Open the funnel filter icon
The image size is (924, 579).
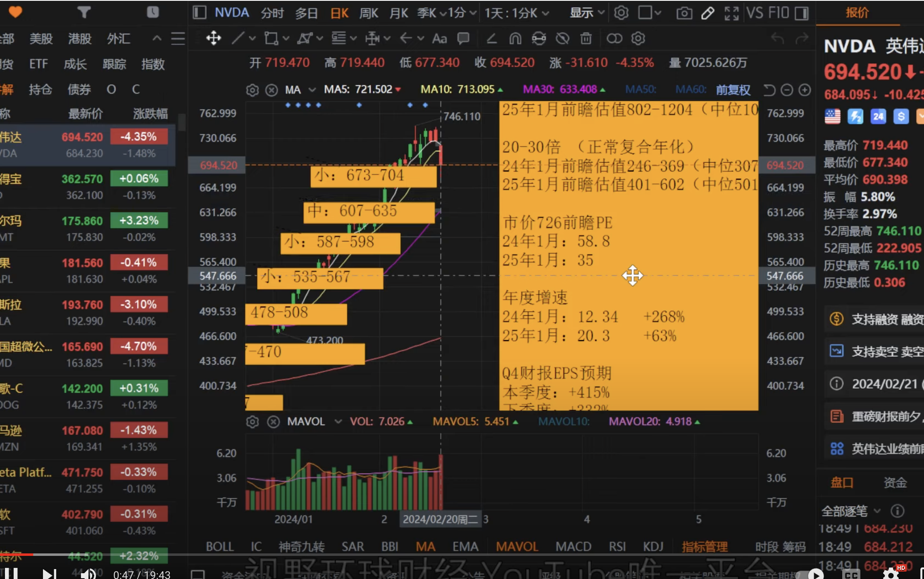pos(84,12)
